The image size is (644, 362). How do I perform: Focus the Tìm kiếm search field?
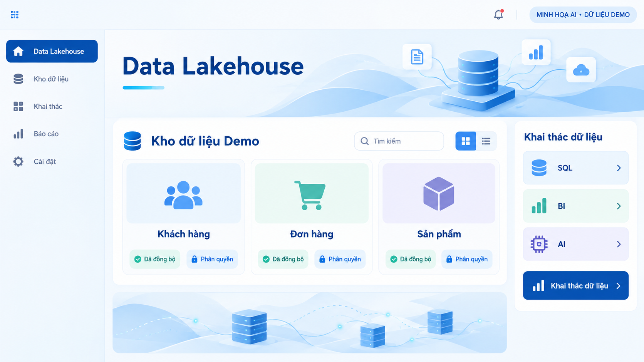[x=399, y=141]
